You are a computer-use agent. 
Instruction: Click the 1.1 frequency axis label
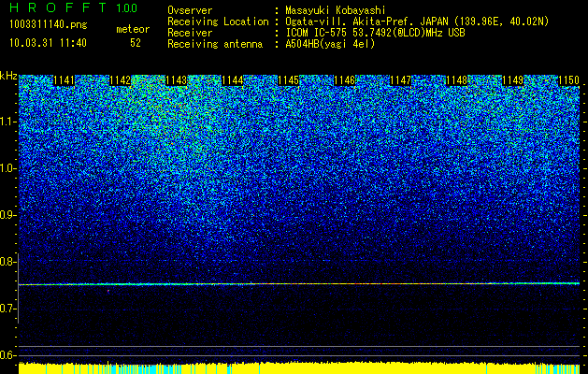click(x=7, y=122)
